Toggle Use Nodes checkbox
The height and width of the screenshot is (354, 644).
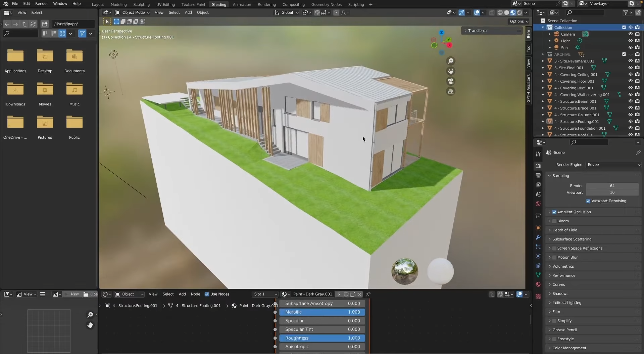(x=207, y=294)
